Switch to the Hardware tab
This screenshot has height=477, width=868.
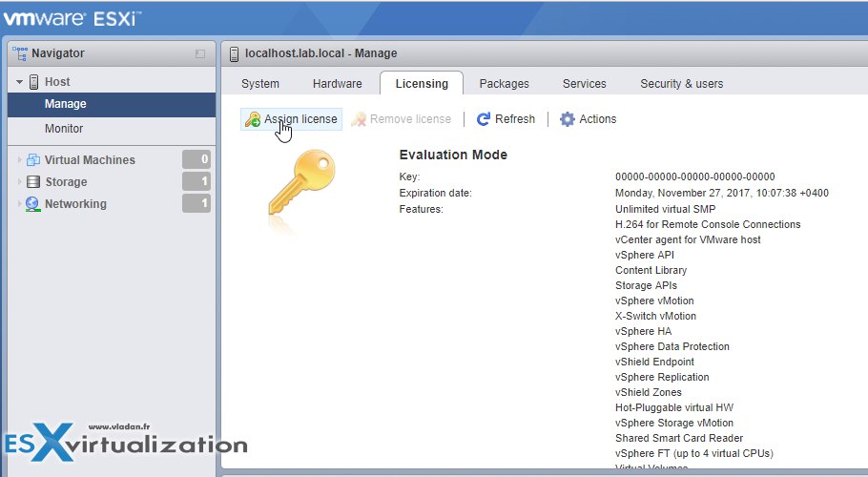tap(337, 84)
